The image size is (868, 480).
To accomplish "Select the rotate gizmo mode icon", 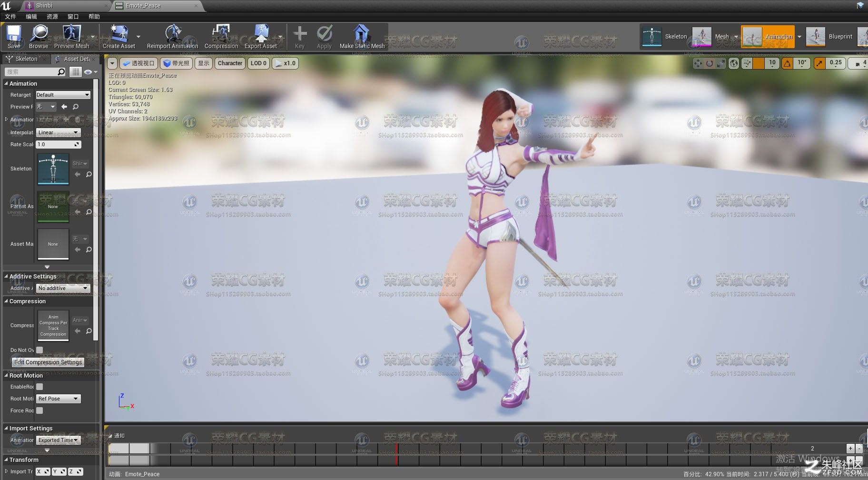I will [710, 63].
